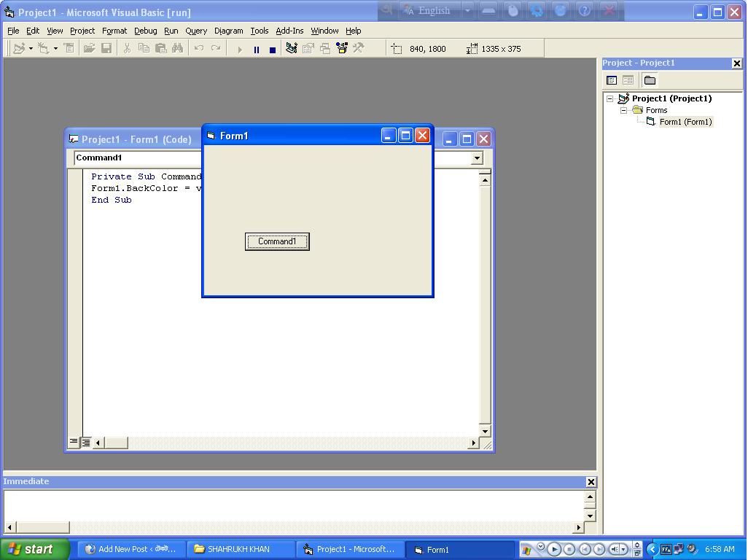Click the Find binoculars icon
The image size is (748, 560).
[177, 48]
